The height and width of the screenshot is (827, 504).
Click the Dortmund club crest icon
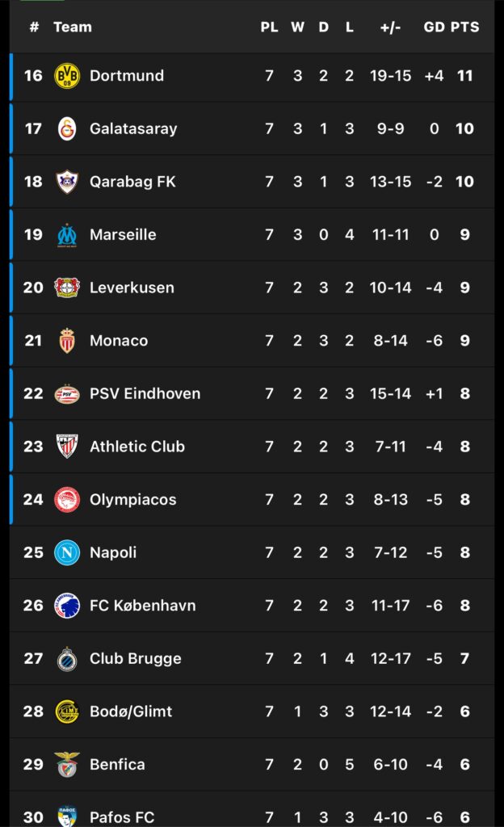[67, 76]
